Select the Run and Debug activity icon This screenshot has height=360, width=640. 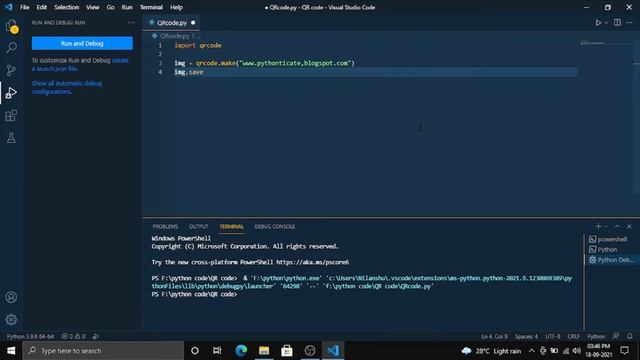point(11,93)
